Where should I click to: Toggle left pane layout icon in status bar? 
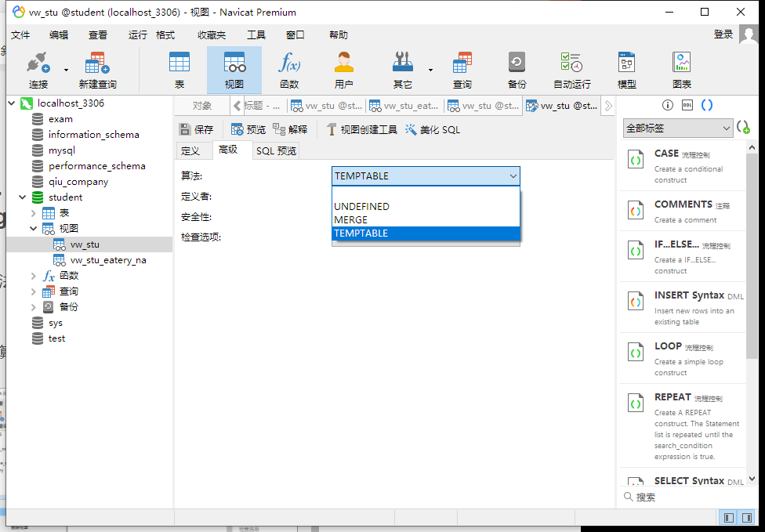[730, 517]
